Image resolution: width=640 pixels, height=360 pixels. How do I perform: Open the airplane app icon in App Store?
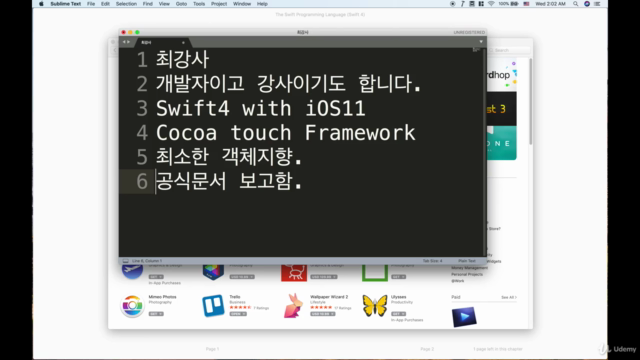132,271
